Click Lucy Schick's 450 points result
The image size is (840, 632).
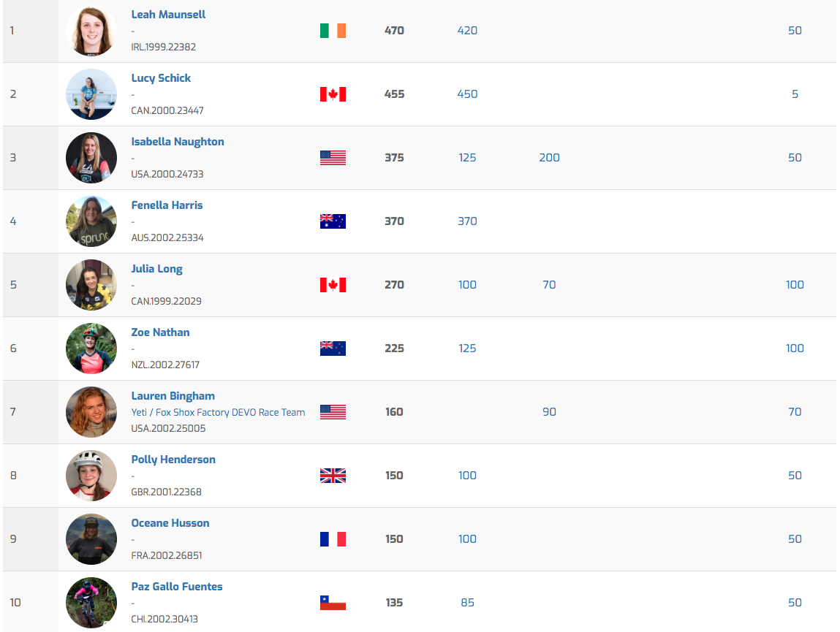[x=467, y=94]
